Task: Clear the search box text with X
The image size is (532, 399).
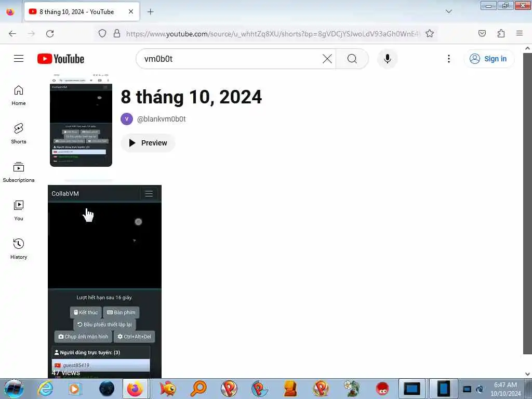Action: pos(327,59)
